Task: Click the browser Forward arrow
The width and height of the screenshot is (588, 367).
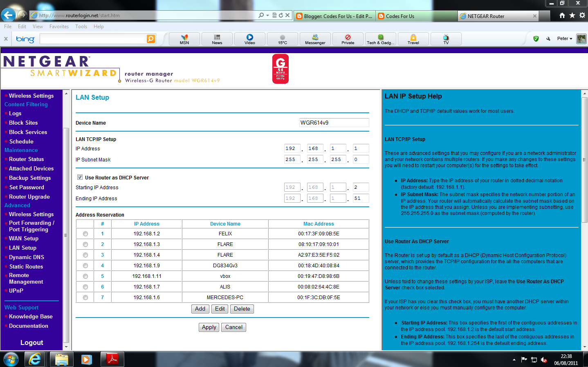Action: [22, 16]
